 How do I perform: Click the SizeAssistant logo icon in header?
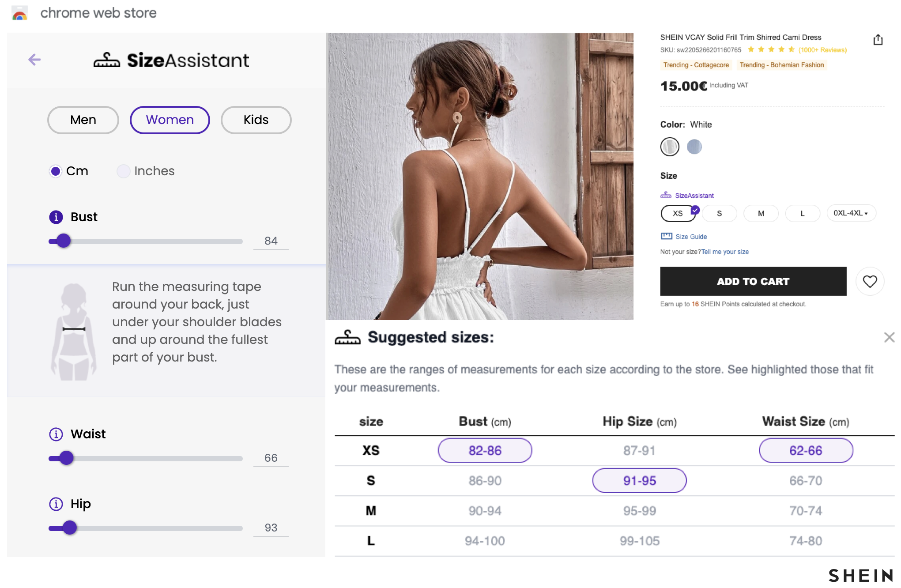(x=106, y=59)
